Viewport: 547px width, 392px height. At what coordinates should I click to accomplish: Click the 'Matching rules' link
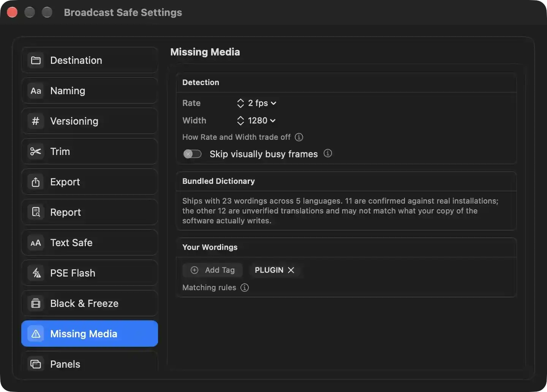point(209,288)
